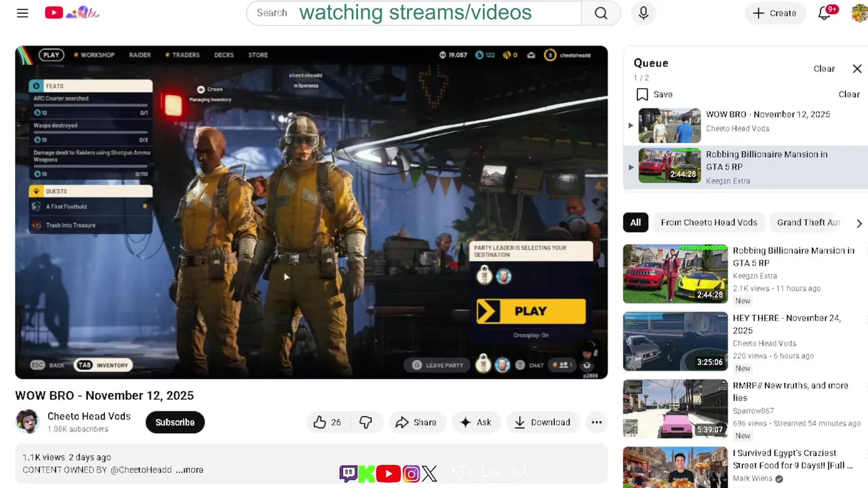
Task: Select the Grand Theft Auto chip
Action: tap(808, 222)
